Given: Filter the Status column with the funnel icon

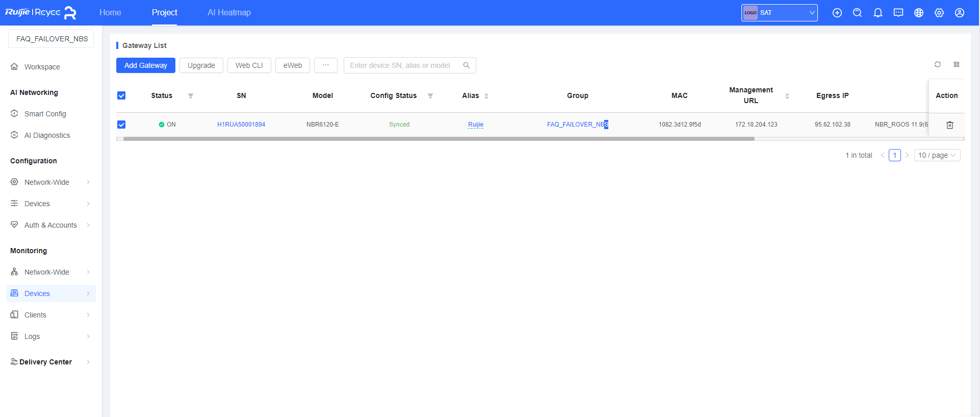Looking at the screenshot, I should (x=191, y=96).
